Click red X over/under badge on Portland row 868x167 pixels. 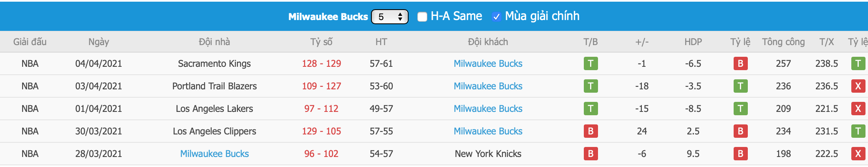[858, 86]
